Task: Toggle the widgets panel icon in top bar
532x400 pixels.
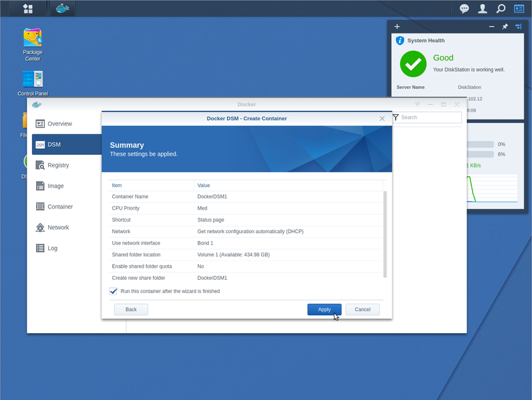Action: point(519,9)
